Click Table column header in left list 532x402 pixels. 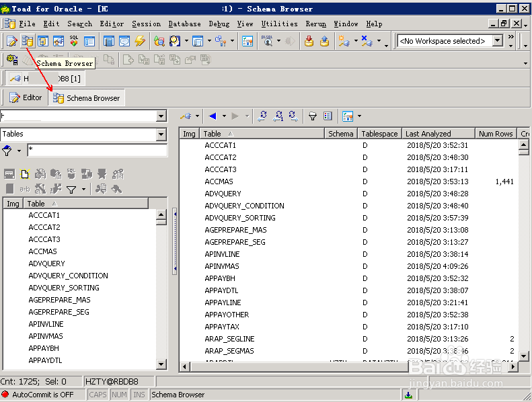point(85,204)
